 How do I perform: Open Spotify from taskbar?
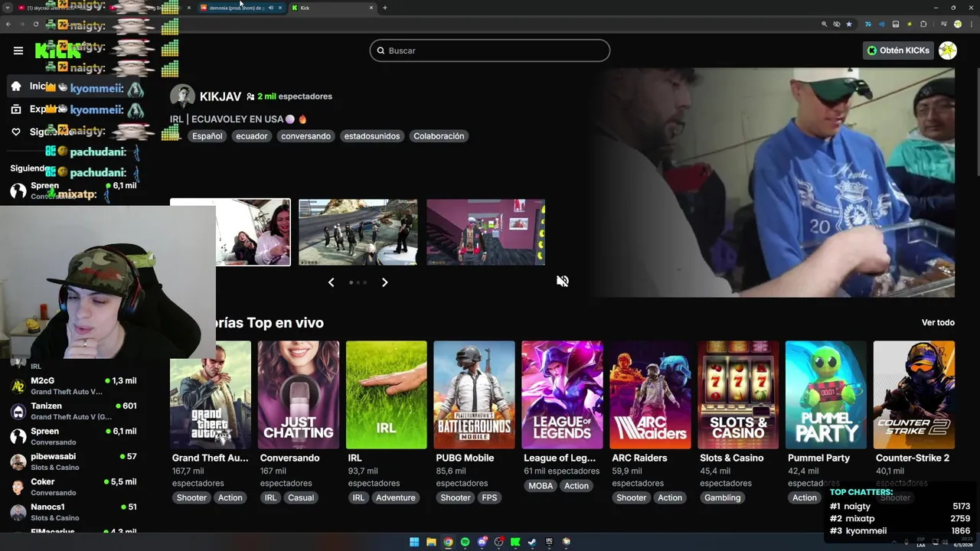coord(465,542)
